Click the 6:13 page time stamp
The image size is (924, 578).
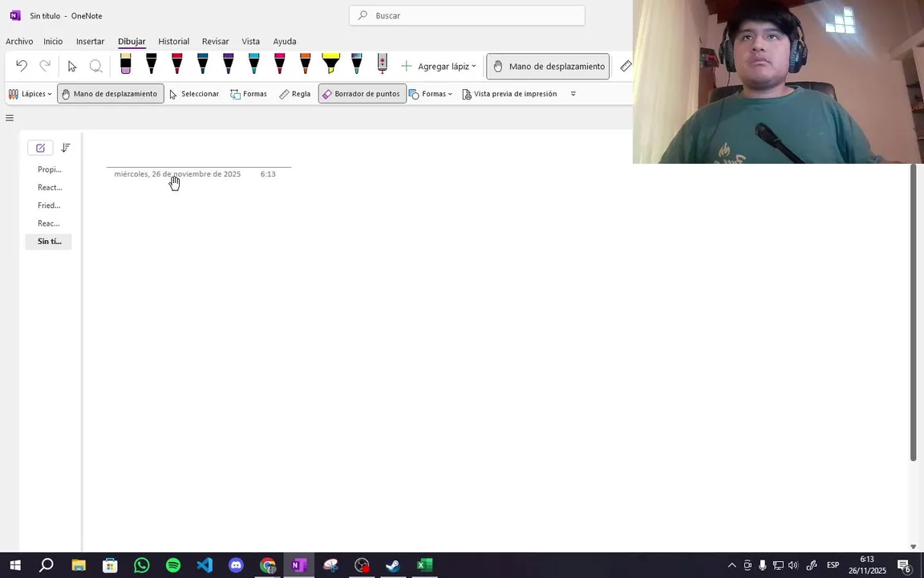click(x=268, y=174)
